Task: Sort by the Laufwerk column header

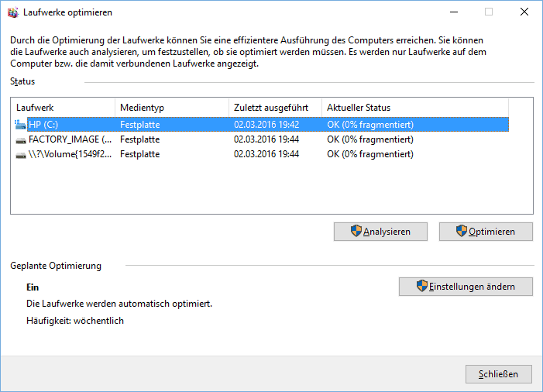Action: (x=63, y=108)
